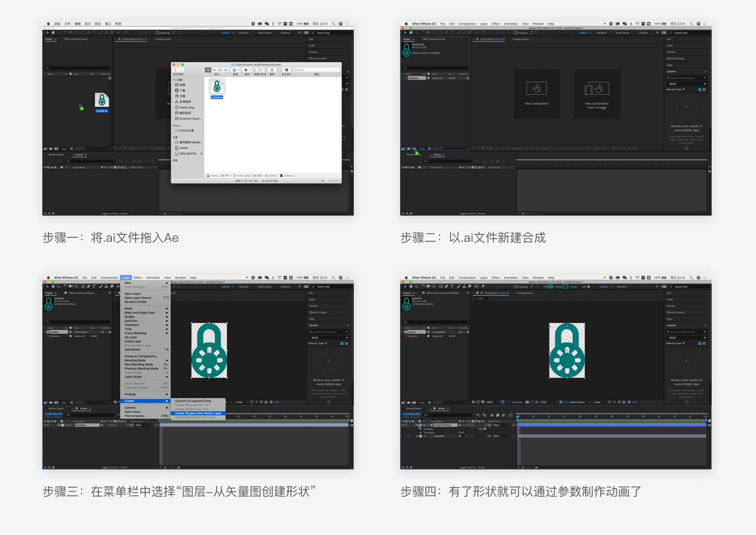This screenshot has height=535, width=756.
Task: Expand Transform group under locked Outlines
Action: tap(421, 432)
